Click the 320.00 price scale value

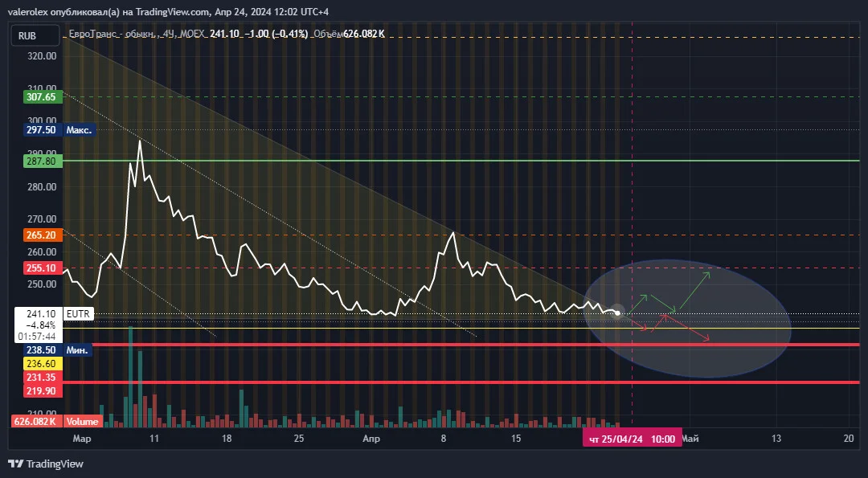43,56
